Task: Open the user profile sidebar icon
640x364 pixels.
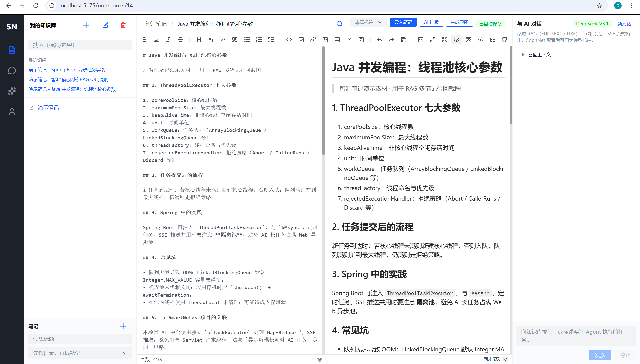Action: tap(12, 112)
